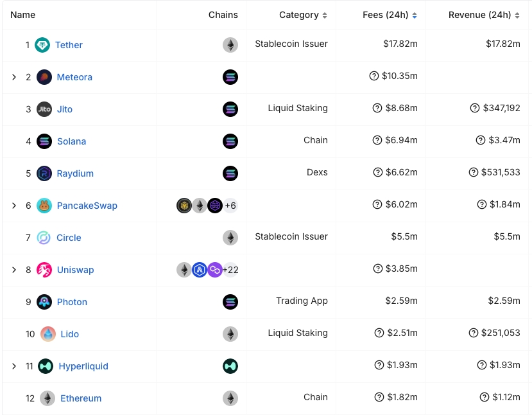Sort by Revenue (24h) column arrows

pyautogui.click(x=517, y=15)
